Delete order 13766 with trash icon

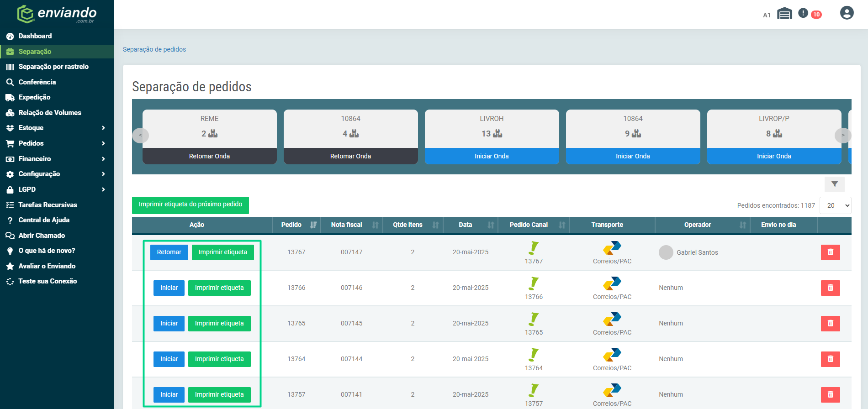(830, 288)
